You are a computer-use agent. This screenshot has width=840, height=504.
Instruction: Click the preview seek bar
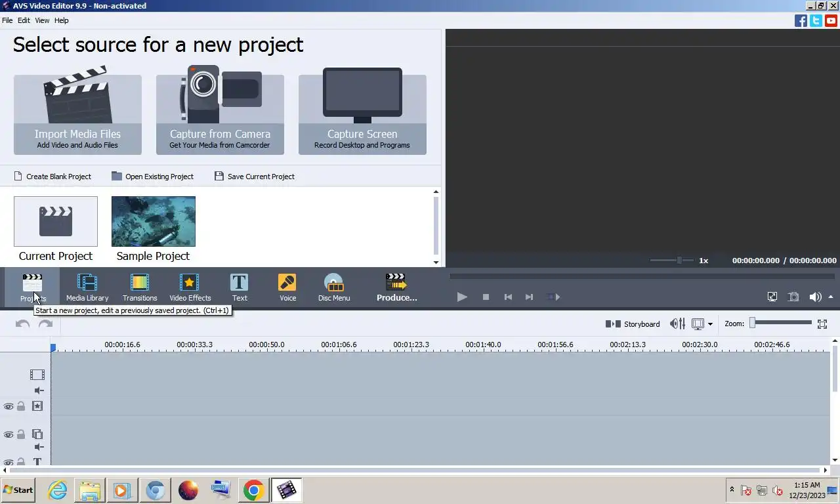(x=642, y=276)
